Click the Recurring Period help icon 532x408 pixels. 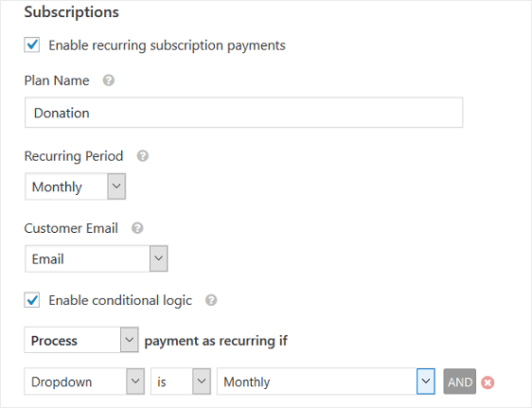(143, 156)
